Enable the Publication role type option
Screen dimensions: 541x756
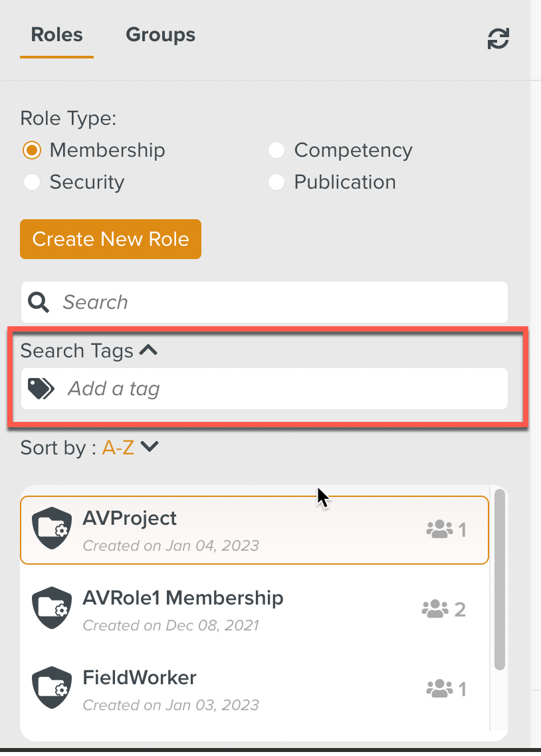point(276,181)
